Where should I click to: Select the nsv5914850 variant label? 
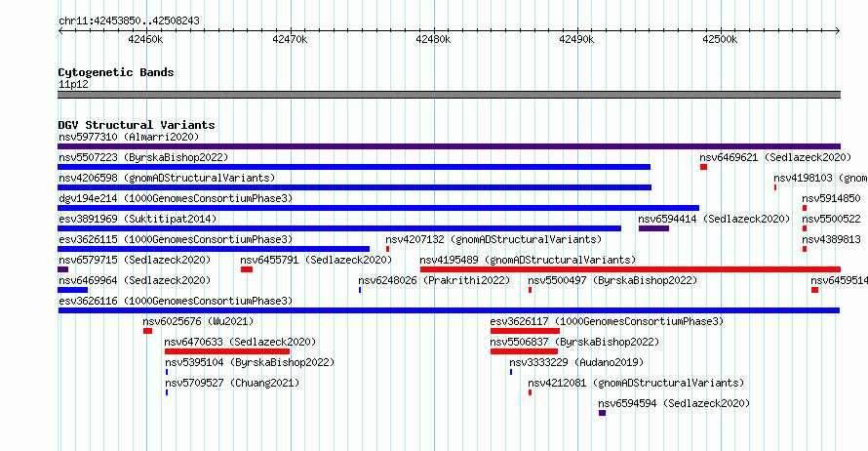[831, 198]
